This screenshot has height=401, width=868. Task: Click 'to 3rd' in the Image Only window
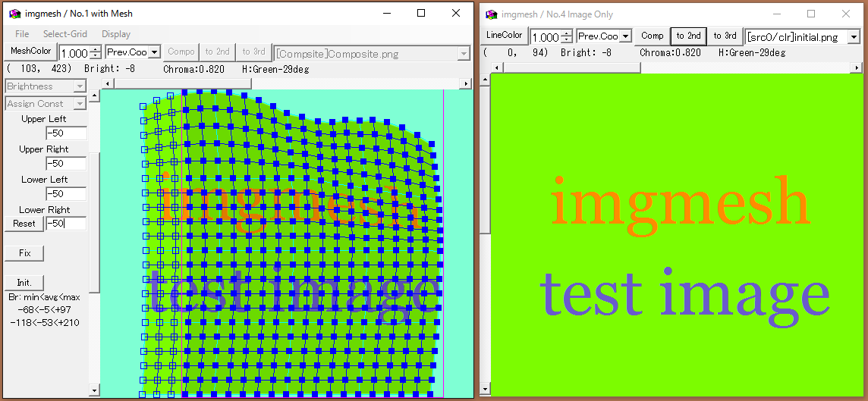[725, 36]
